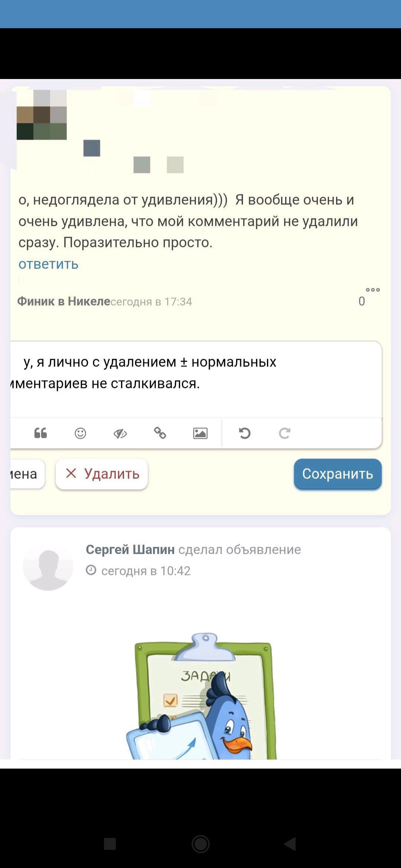The width and height of the screenshot is (401, 868).
Task: Open Сергей Шапин's profile name link
Action: point(130,549)
